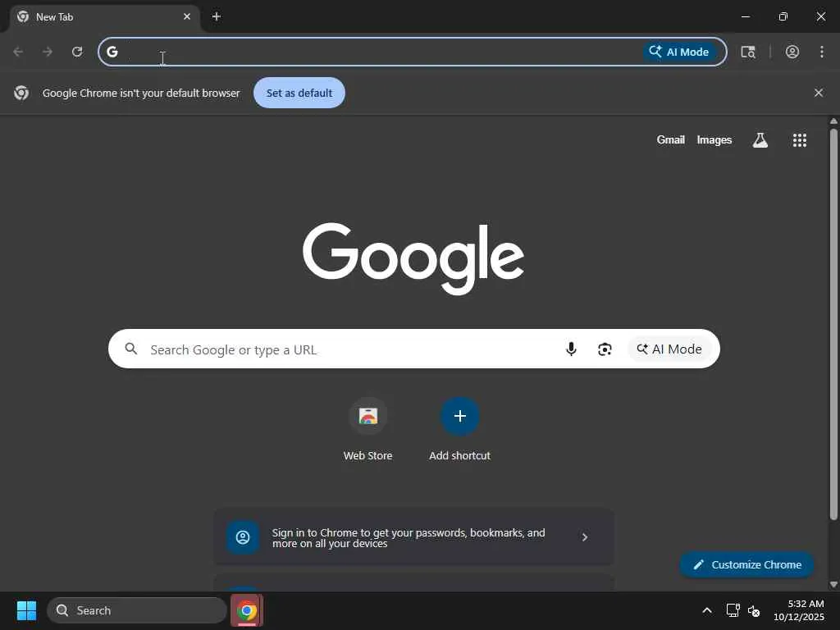The image size is (840, 630).
Task: Click the back navigation arrow
Action: coord(18,52)
